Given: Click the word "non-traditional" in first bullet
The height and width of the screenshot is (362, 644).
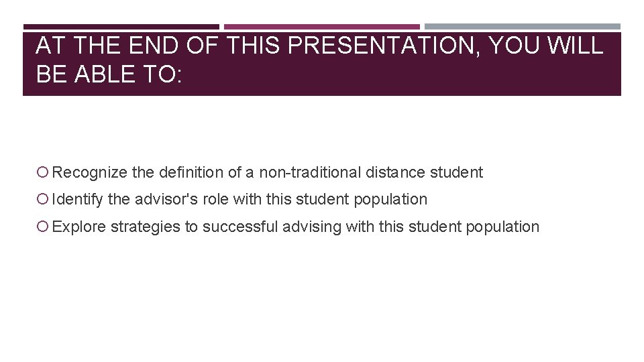Looking at the screenshot, I should click(x=310, y=172).
